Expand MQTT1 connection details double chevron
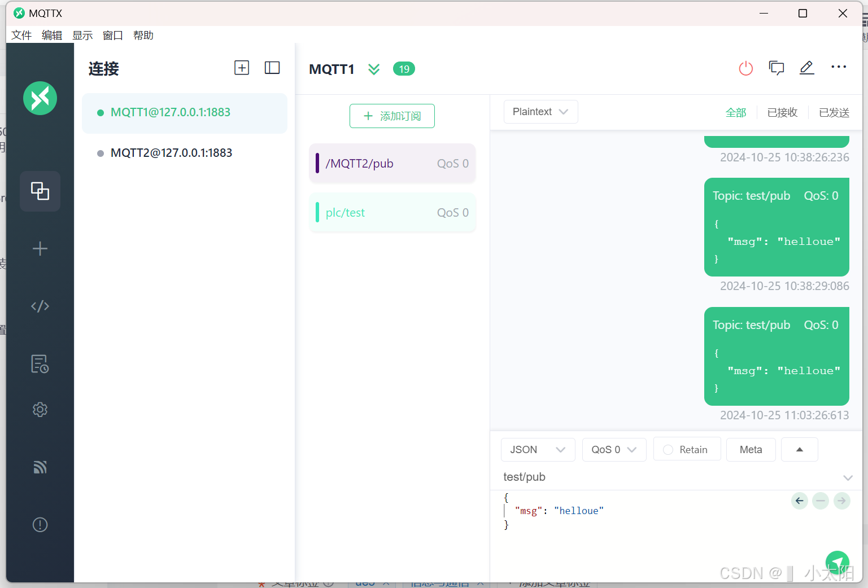The image size is (868, 588). point(374,69)
